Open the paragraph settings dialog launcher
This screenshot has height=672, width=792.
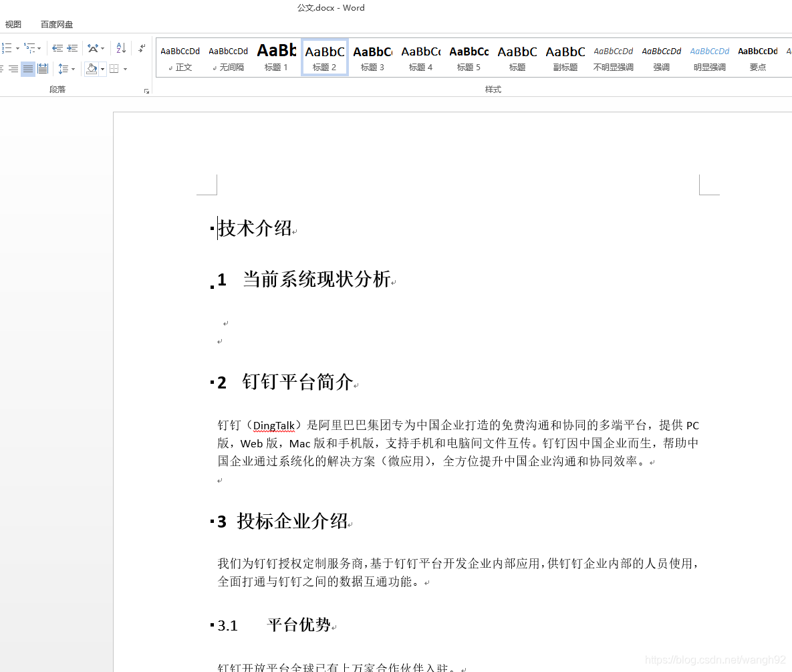(146, 91)
